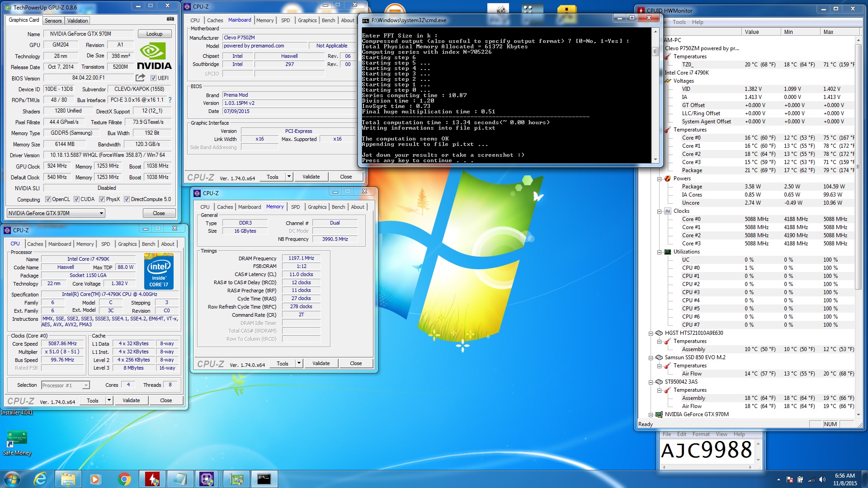Click Close in the CPU-Z Memory window
This screenshot has height=488, width=868.
click(356, 363)
